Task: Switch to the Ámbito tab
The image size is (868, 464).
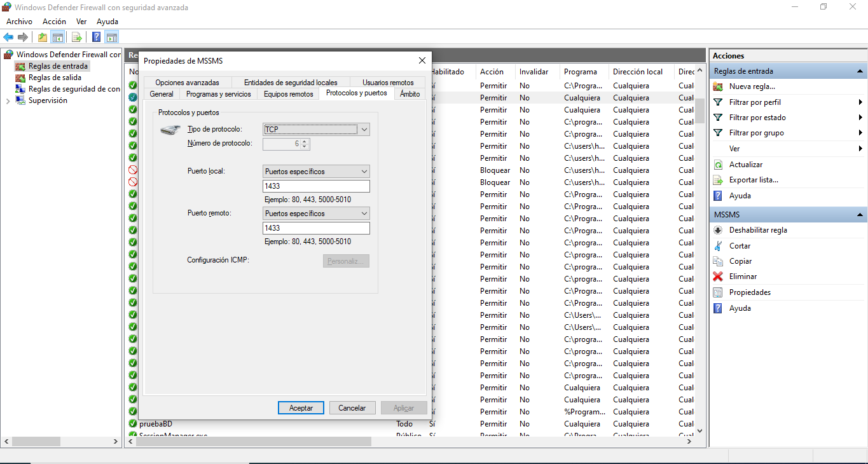Action: 410,94
